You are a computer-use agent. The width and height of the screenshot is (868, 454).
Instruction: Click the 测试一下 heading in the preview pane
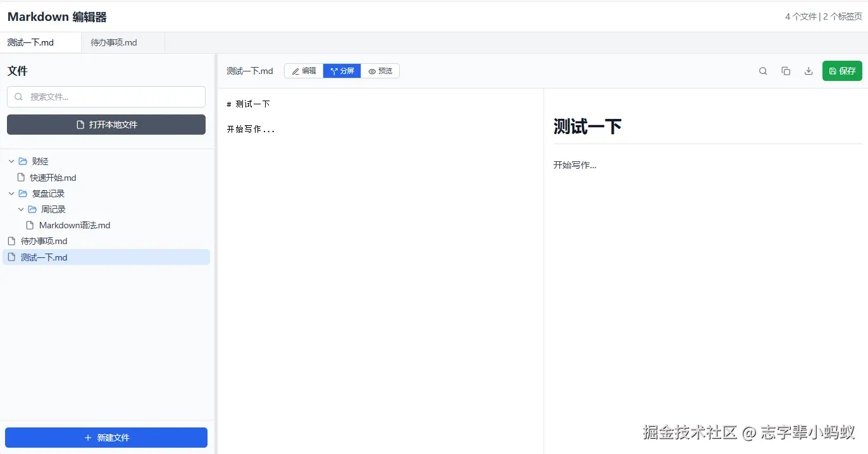588,126
